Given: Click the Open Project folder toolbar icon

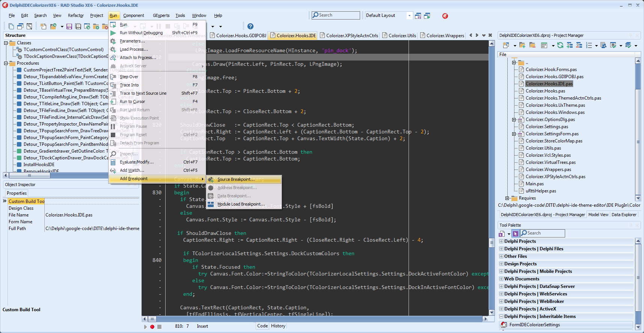Looking at the screenshot, I should [x=53, y=26].
